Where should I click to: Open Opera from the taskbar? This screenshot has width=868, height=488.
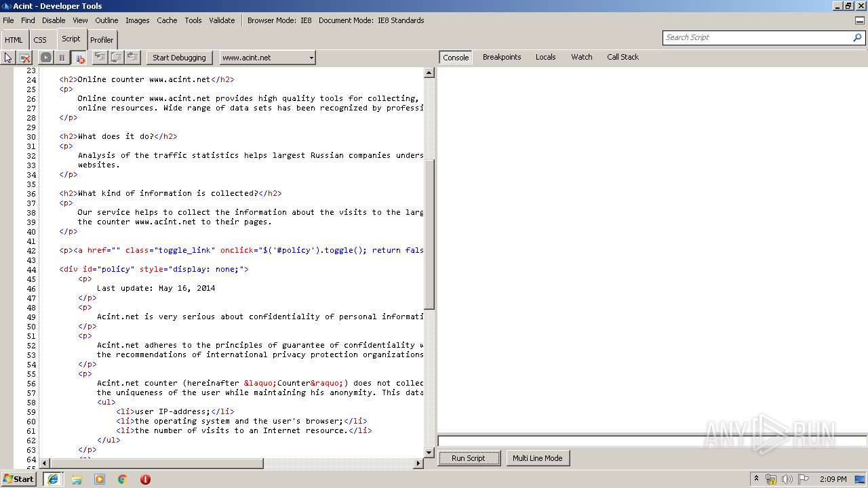[x=145, y=479]
